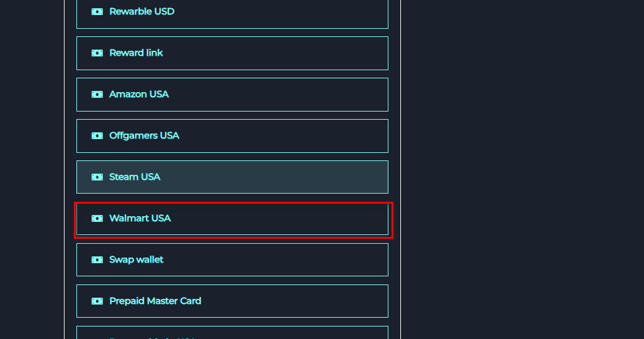The width and height of the screenshot is (644, 339).
Task: Click the cash icon next to Reward link
Action: (x=97, y=53)
